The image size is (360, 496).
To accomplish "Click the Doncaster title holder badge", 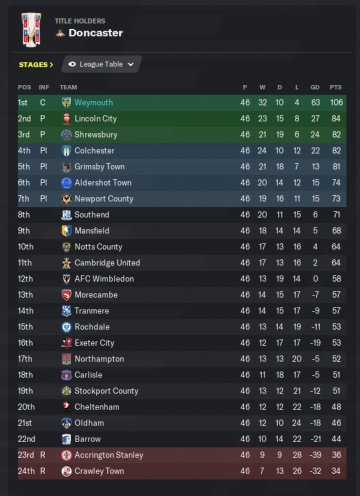I will pos(60,33).
